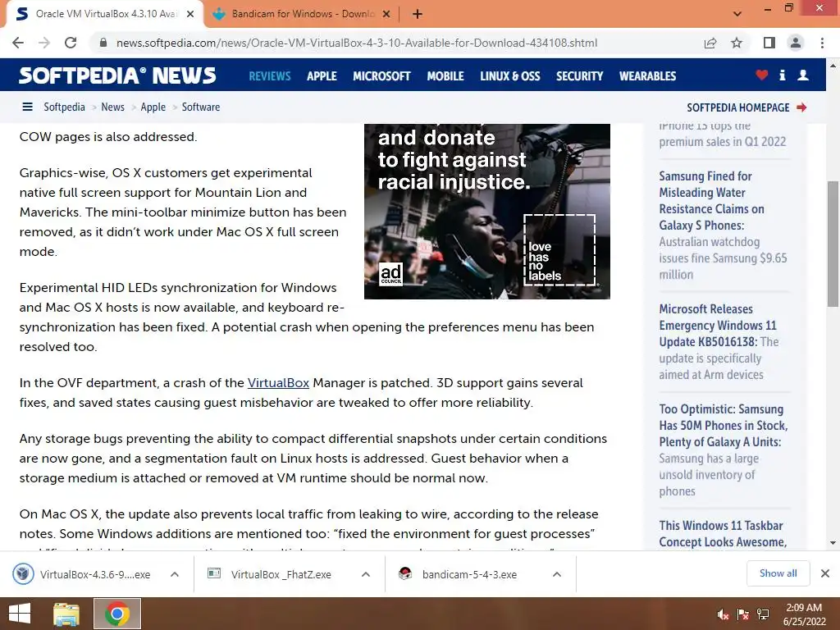Click the red heart icon in Softpedia header
The width and height of the screenshot is (840, 630).
click(x=762, y=75)
